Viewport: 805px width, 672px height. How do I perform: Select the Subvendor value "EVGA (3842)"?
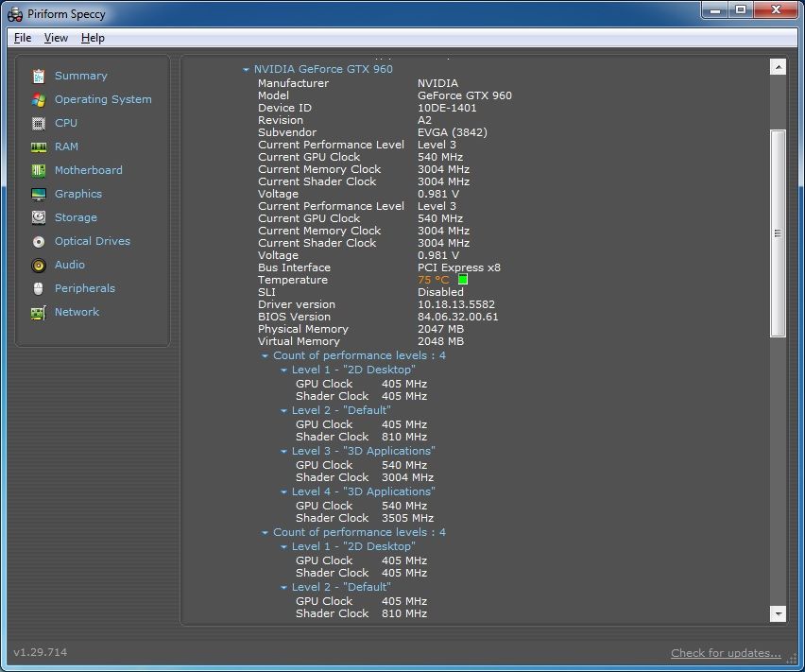(453, 132)
